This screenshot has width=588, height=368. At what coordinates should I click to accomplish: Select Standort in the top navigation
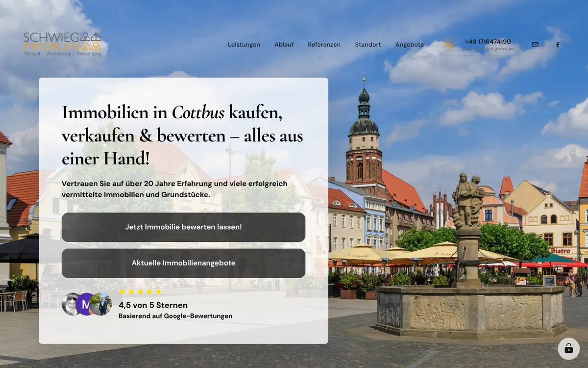(x=367, y=45)
